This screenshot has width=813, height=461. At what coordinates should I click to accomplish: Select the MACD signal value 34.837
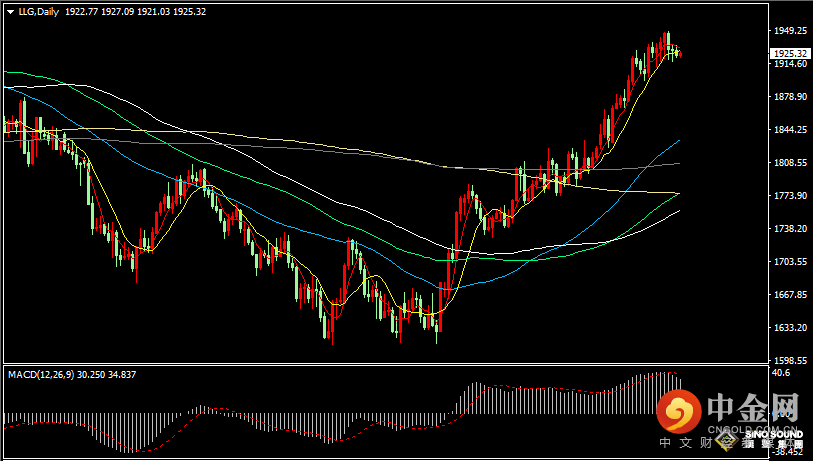[122, 374]
